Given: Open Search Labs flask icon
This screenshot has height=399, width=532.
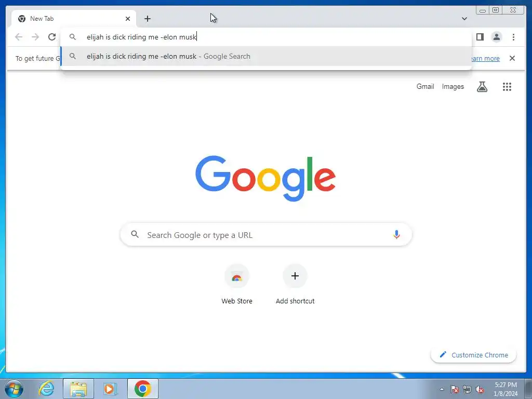Looking at the screenshot, I should pyautogui.click(x=482, y=87).
